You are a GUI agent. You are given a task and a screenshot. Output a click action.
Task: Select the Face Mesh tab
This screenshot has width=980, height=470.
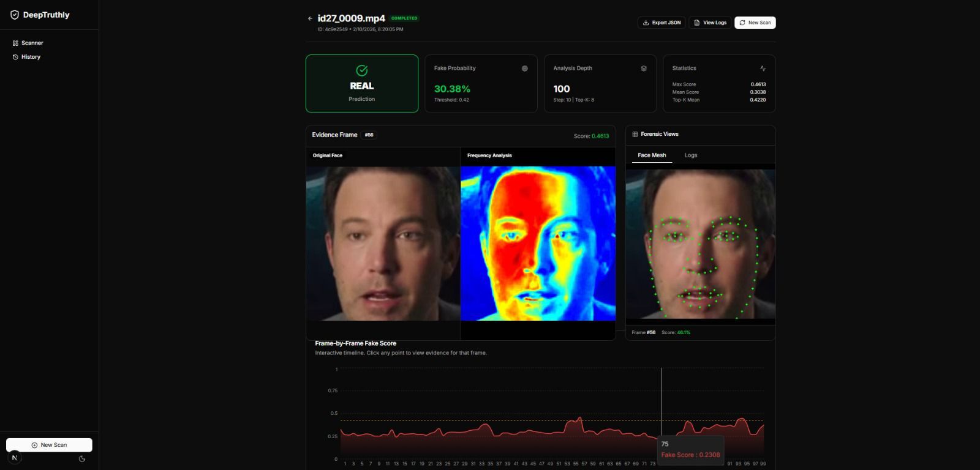pyautogui.click(x=652, y=155)
